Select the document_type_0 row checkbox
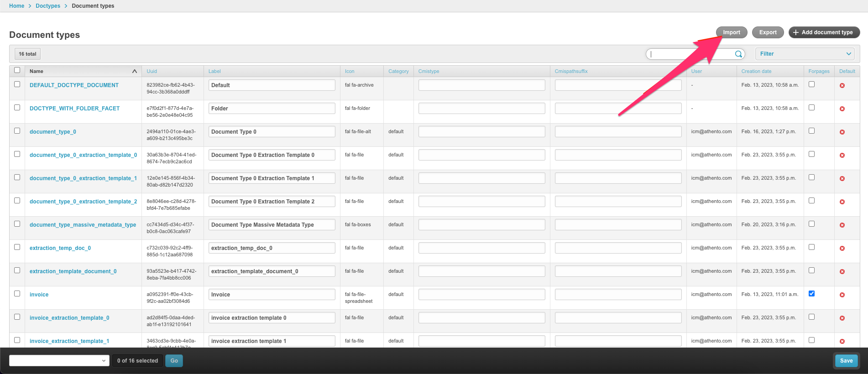Screen dimensions: 868x374 pos(17,131)
